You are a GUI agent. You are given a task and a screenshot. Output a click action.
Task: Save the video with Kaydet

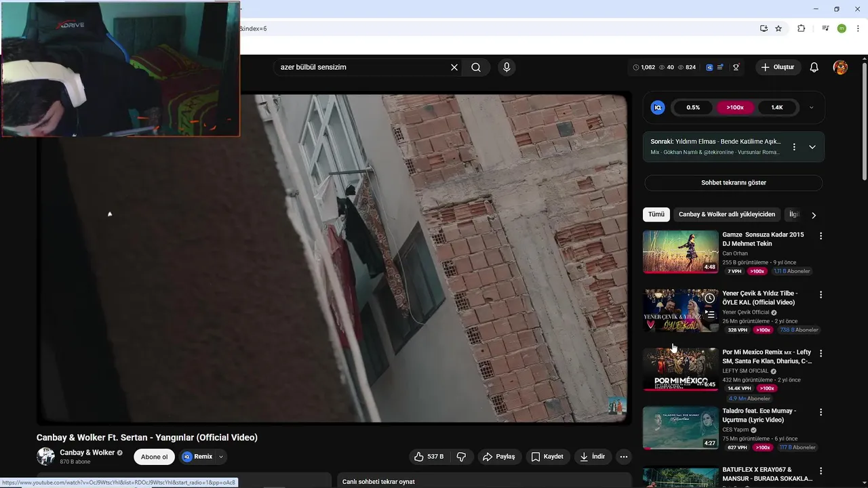(x=547, y=457)
